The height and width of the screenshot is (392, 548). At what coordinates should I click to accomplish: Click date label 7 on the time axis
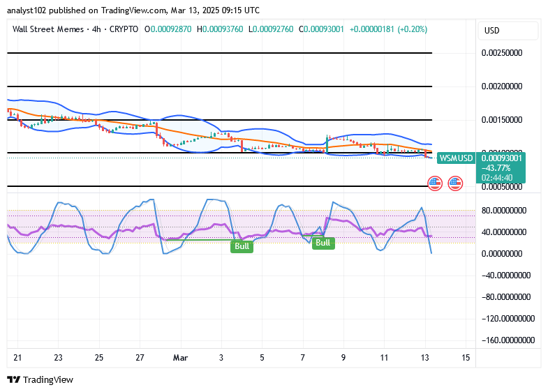coord(303,357)
